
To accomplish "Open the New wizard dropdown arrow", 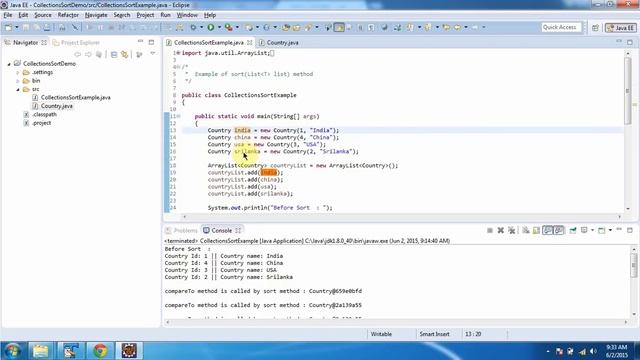I will [16, 27].
